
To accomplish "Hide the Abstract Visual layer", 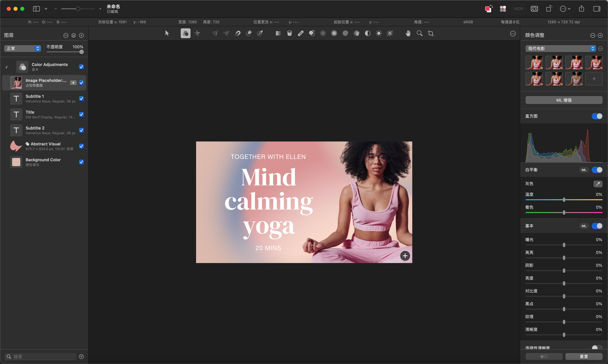I will (81, 146).
